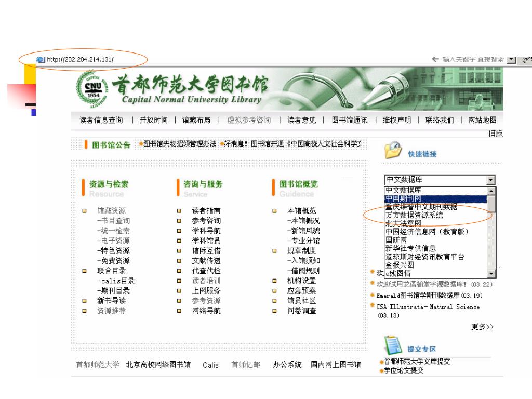
Task: Open 书目查询 link under 馆藏资源
Action: tap(113, 221)
